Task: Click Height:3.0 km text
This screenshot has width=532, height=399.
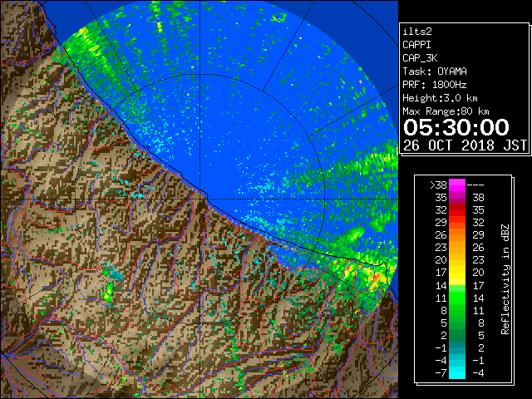Action: pos(440,98)
